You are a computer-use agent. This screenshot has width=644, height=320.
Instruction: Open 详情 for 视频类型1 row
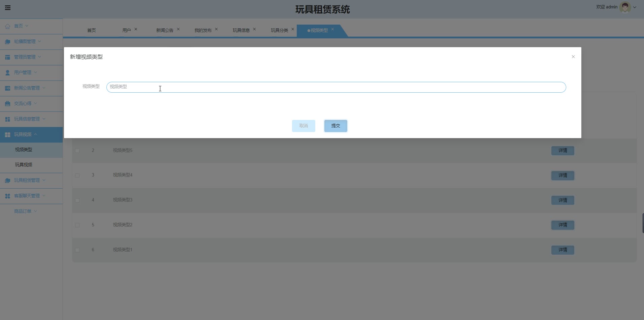(x=562, y=250)
